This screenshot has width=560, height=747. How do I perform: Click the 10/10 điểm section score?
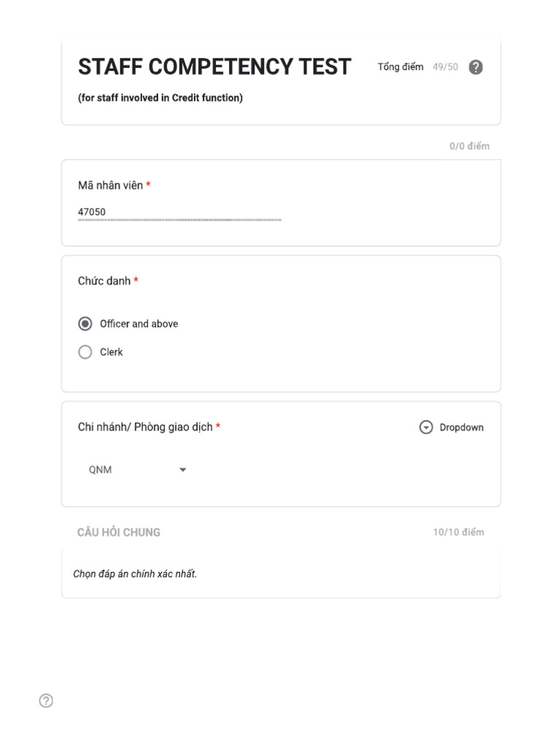click(458, 532)
